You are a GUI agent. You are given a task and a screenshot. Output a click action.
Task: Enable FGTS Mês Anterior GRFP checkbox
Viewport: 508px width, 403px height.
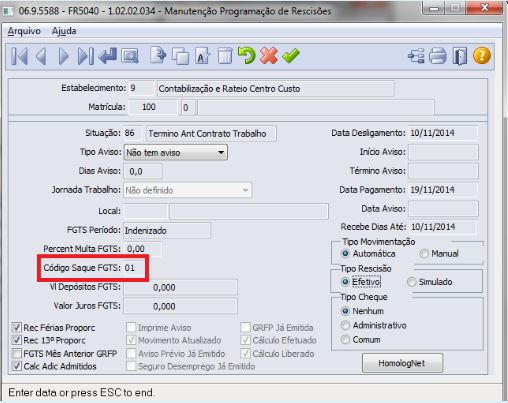[16, 353]
